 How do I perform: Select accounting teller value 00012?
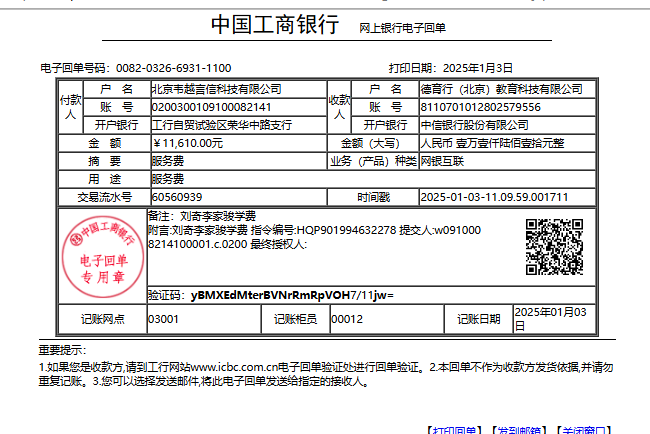[x=347, y=319]
